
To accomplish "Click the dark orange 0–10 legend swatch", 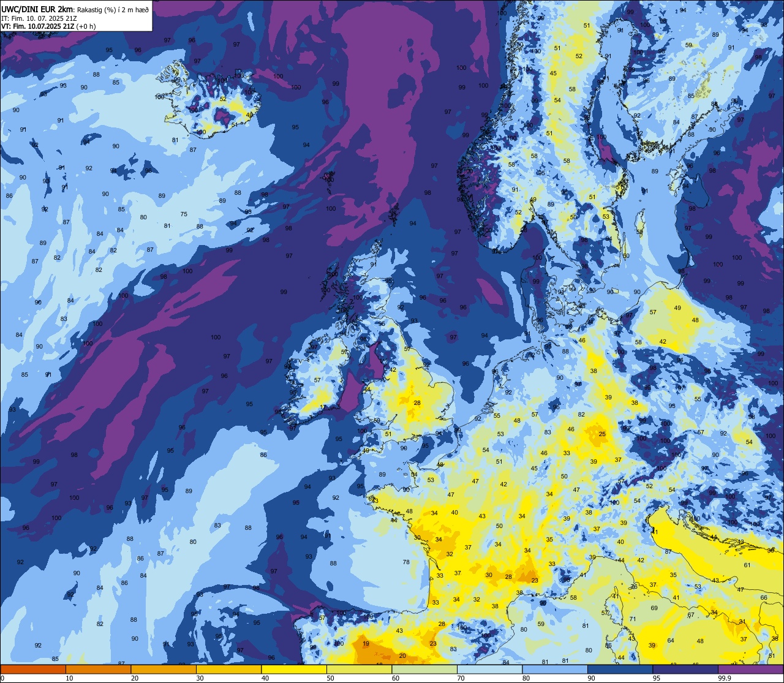I will [x=33, y=669].
